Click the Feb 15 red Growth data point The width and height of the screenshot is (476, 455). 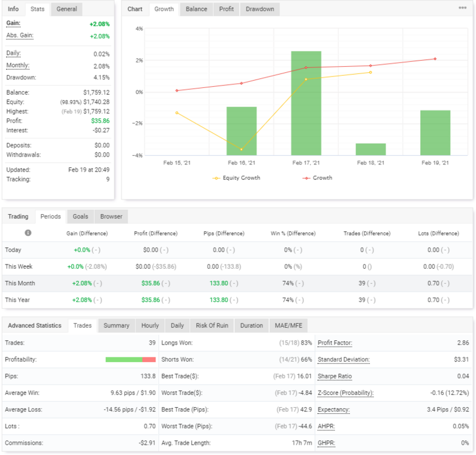pos(177,90)
